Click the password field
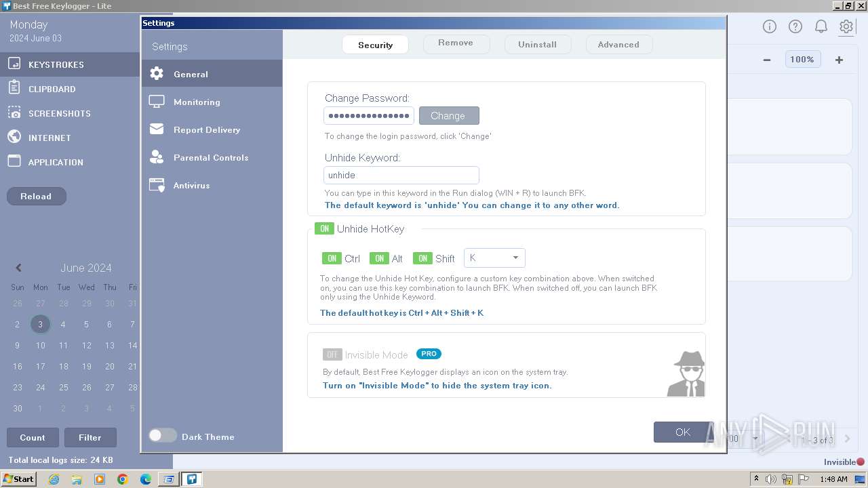This screenshot has width=868, height=488. (x=369, y=116)
